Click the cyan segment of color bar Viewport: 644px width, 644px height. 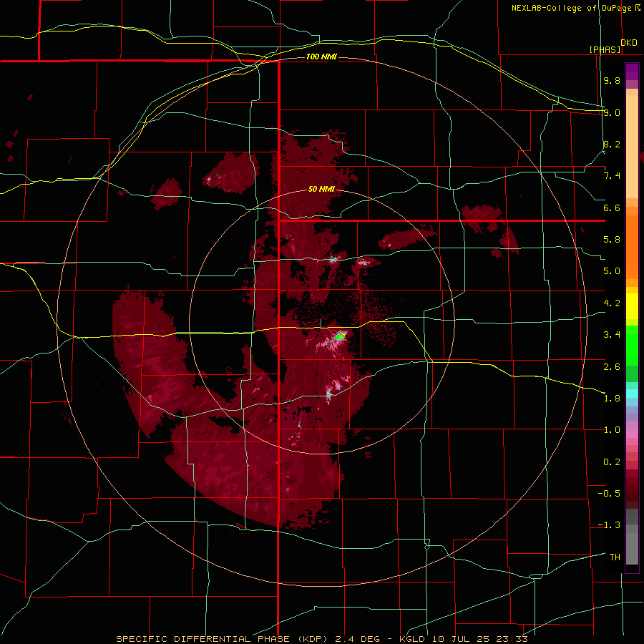click(x=632, y=394)
